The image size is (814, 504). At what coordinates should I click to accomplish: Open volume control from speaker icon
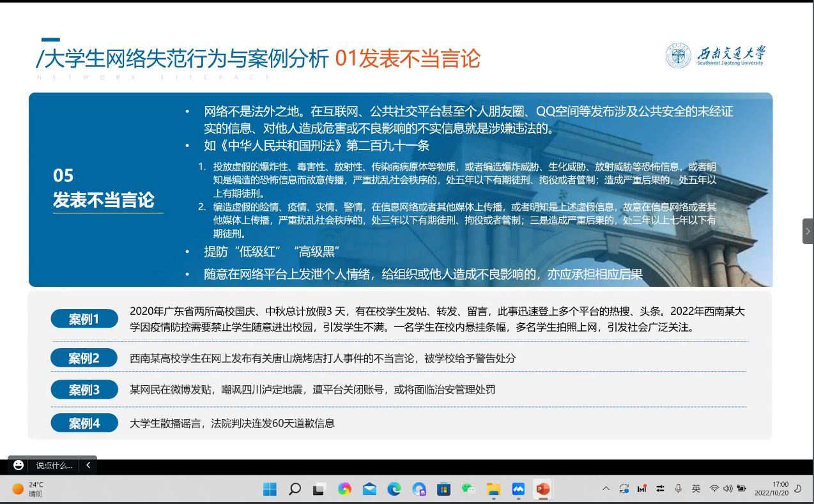(728, 489)
